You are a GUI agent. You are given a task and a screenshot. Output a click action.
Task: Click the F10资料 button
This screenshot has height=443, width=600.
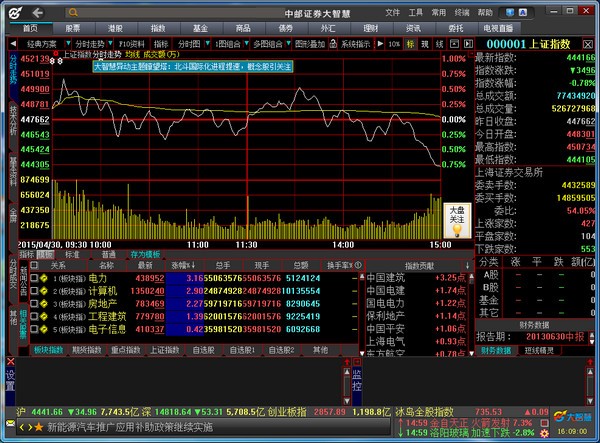(132, 44)
